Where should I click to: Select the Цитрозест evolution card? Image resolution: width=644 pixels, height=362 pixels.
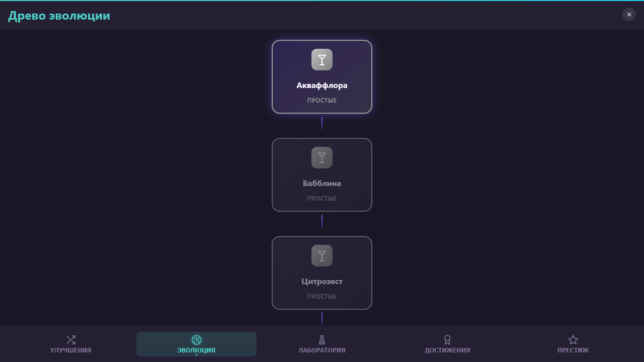pyautogui.click(x=321, y=273)
